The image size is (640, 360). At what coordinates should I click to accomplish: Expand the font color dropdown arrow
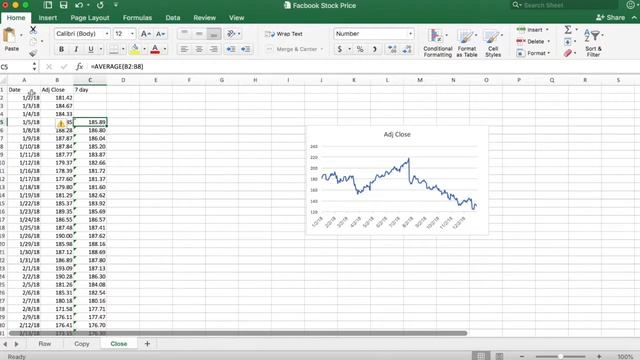pyautogui.click(x=164, y=49)
